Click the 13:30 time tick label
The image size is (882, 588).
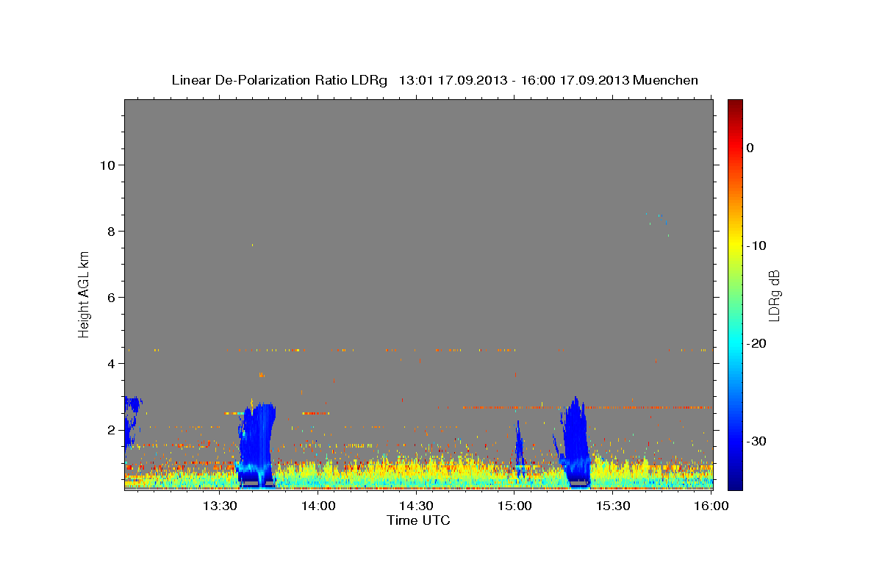pyautogui.click(x=220, y=506)
